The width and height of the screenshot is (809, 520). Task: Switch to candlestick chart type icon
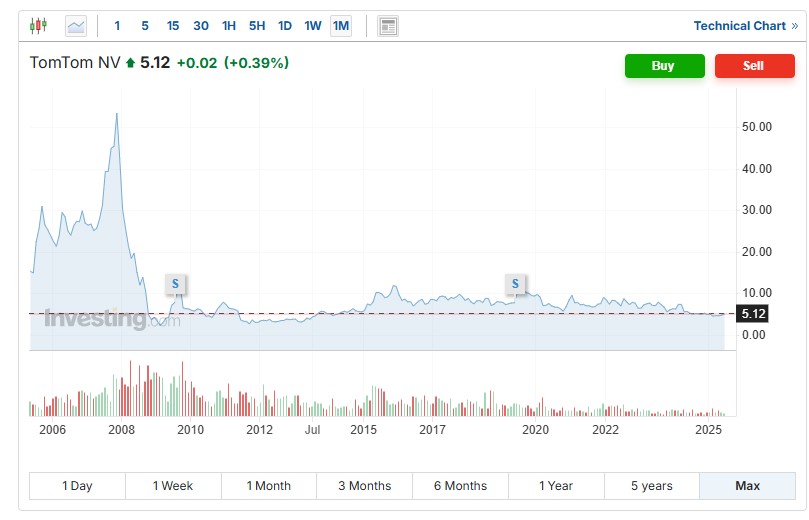(38, 25)
